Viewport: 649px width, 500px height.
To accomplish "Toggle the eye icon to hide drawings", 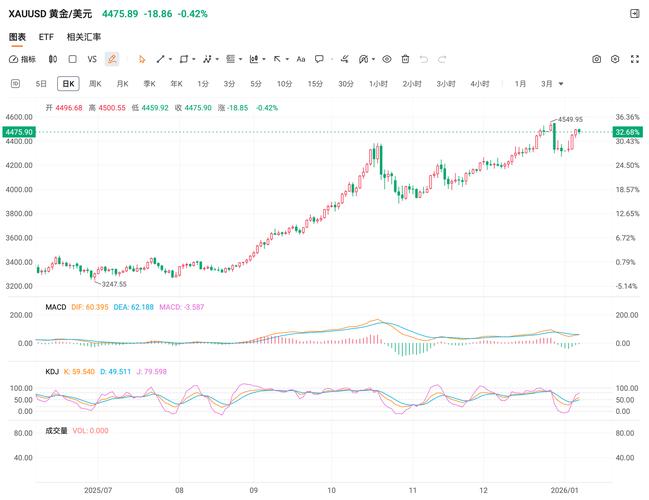I will pos(387,59).
